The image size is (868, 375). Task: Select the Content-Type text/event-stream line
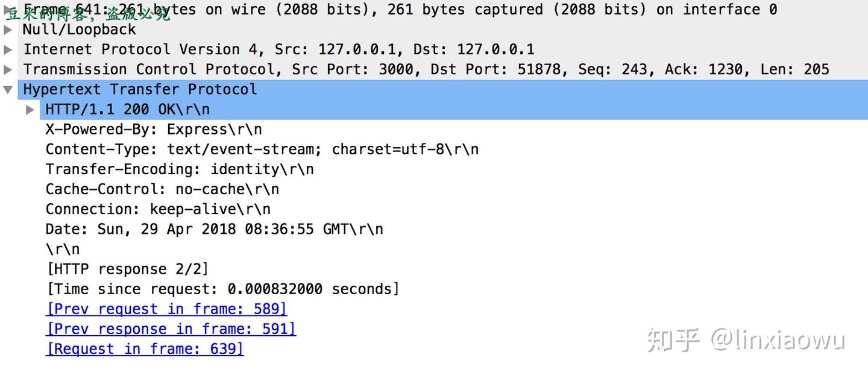262,150
